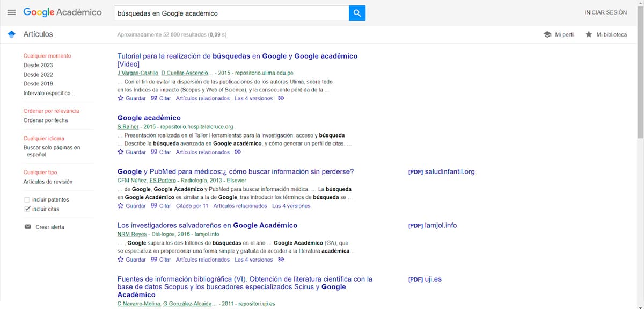Enable the incluir patentes checkbox
Viewport: 644px width, 309px height.
click(27, 199)
